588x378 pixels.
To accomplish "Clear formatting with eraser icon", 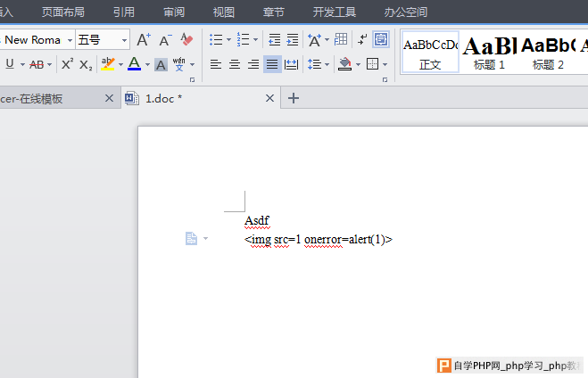I will pyautogui.click(x=186, y=39).
